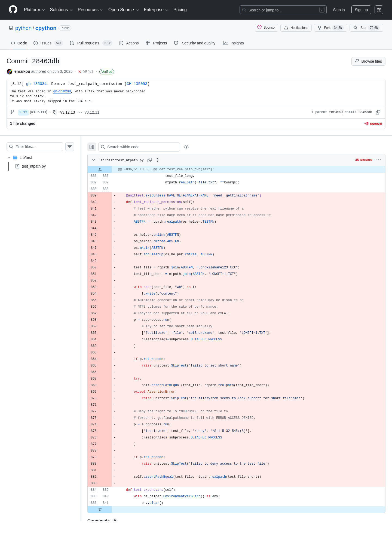
Task: Copy the full commit SHA icon
Action: (x=378, y=112)
